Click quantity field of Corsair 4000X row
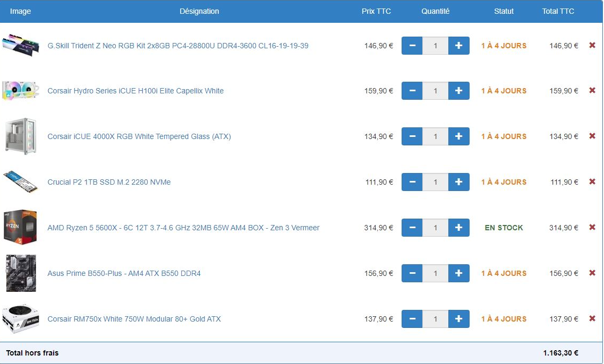Viewport: 604px width, 364px height. click(x=435, y=136)
